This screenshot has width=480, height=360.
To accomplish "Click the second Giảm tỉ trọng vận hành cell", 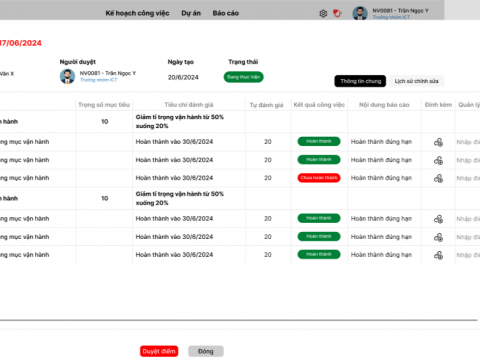I will click(x=180, y=198).
